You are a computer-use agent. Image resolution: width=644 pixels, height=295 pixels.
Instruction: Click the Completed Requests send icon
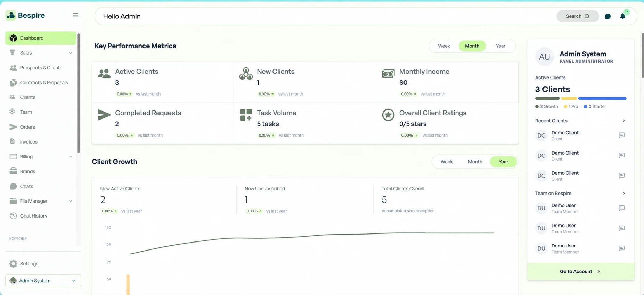(104, 115)
